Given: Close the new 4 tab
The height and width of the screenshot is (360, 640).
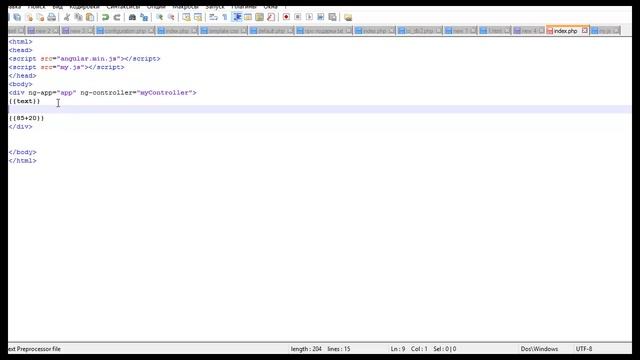Looking at the screenshot, I should click(x=541, y=31).
